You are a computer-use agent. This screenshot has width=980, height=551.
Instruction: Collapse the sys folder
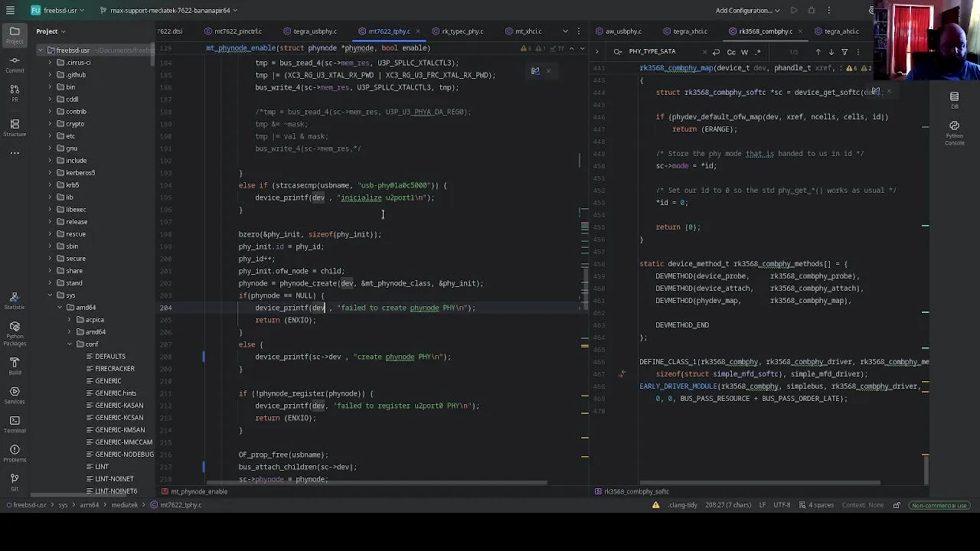click(50, 295)
